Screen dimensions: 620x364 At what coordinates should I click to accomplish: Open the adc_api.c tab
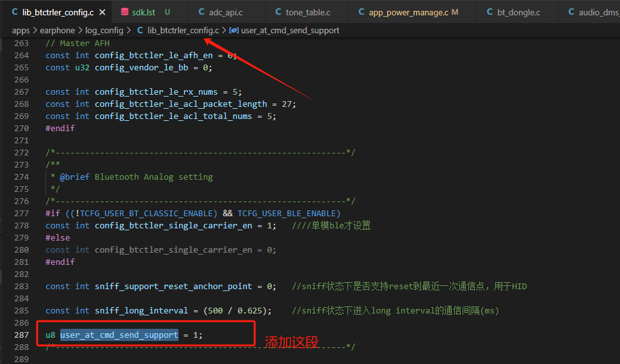coord(226,12)
